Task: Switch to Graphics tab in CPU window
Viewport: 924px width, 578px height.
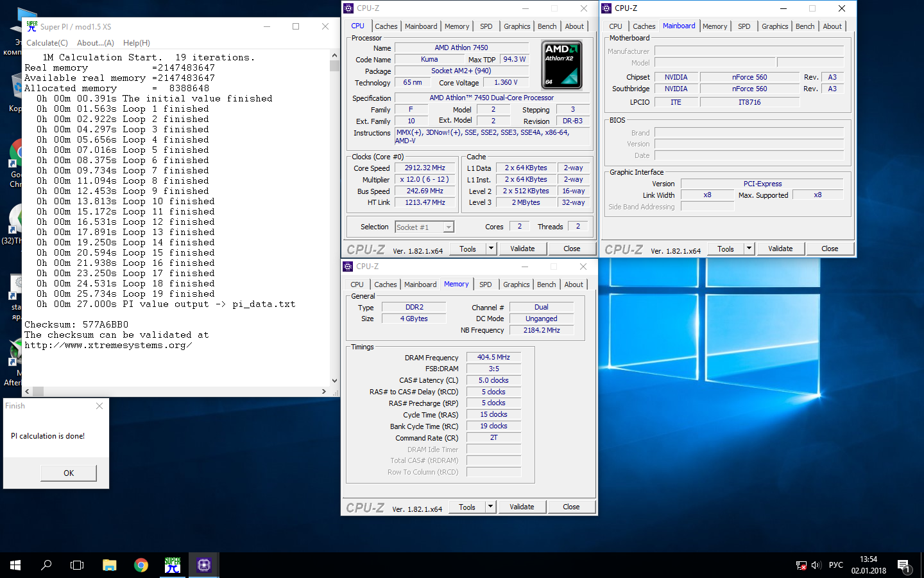Action: (517, 26)
